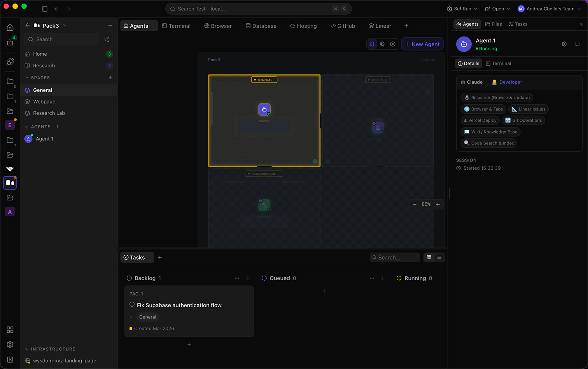Open the Pack3 dropdown menu

[x=64, y=25]
